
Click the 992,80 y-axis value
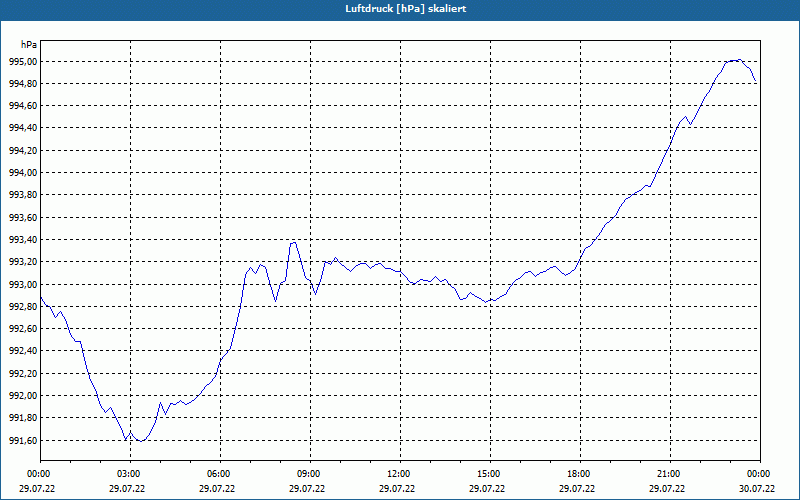pos(23,307)
